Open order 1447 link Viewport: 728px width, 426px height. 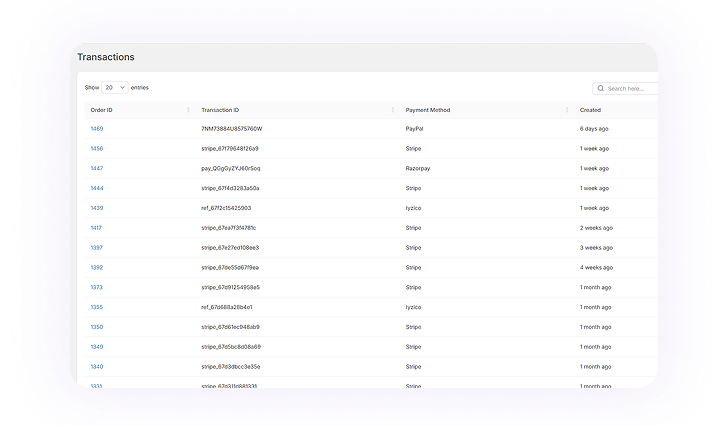pos(97,168)
